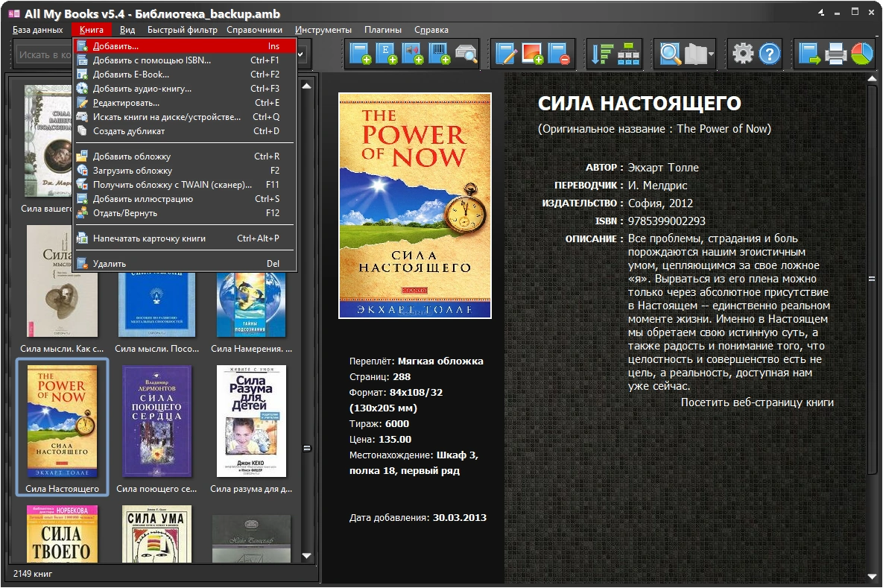Click the details panel scroll-down arrow
Viewport: 883px width, 588px height.
872,576
